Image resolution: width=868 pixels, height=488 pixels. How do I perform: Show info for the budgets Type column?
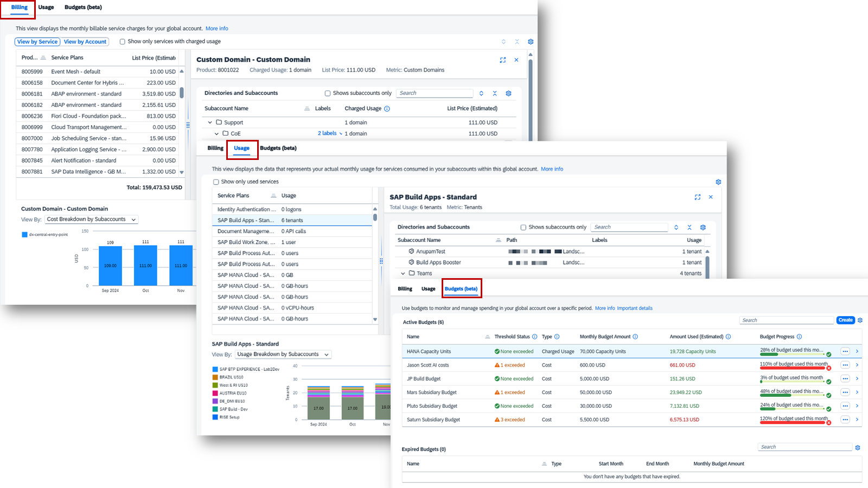tap(557, 337)
